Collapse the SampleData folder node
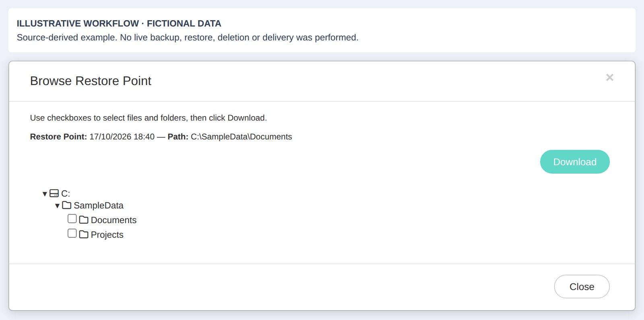The width and height of the screenshot is (644, 320). point(57,206)
